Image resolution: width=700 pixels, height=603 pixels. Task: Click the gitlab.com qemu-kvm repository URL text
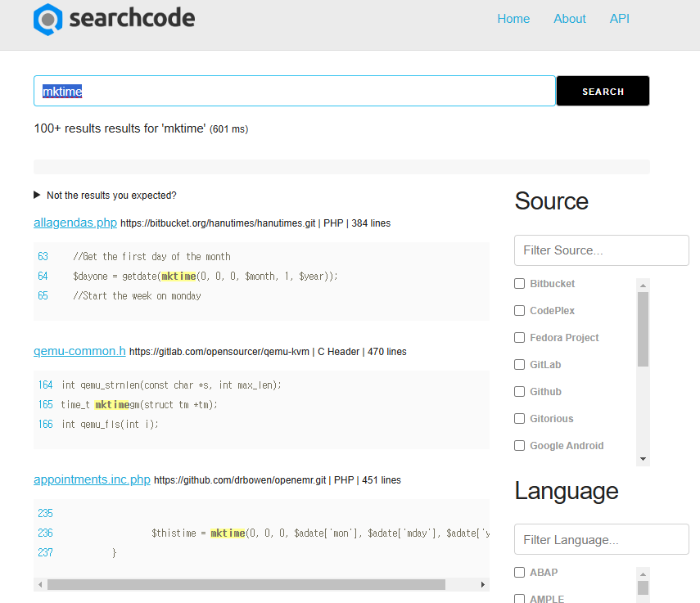click(219, 352)
